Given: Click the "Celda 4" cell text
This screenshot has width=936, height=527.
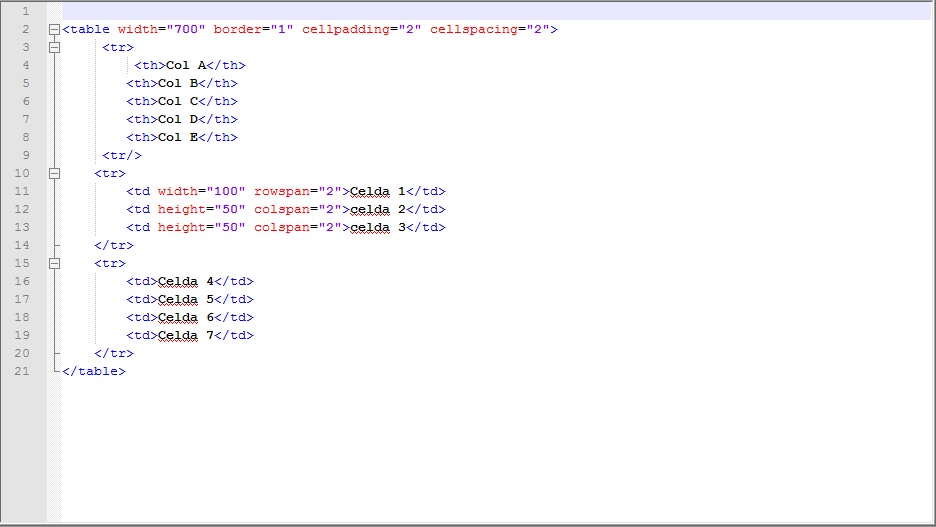Looking at the screenshot, I should click(x=186, y=282).
